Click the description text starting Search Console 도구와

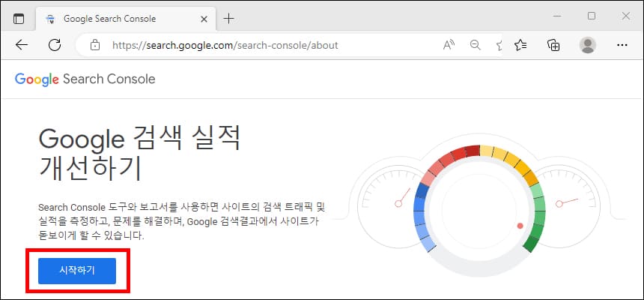(x=181, y=221)
